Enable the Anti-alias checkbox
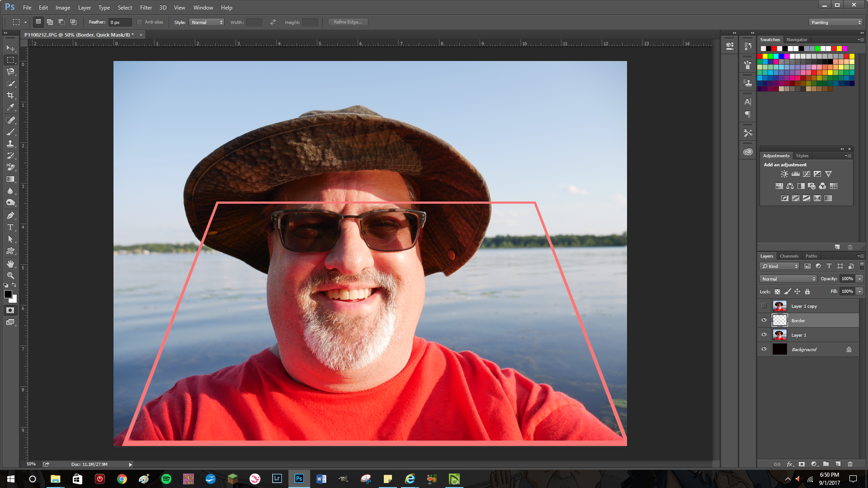 click(x=140, y=22)
